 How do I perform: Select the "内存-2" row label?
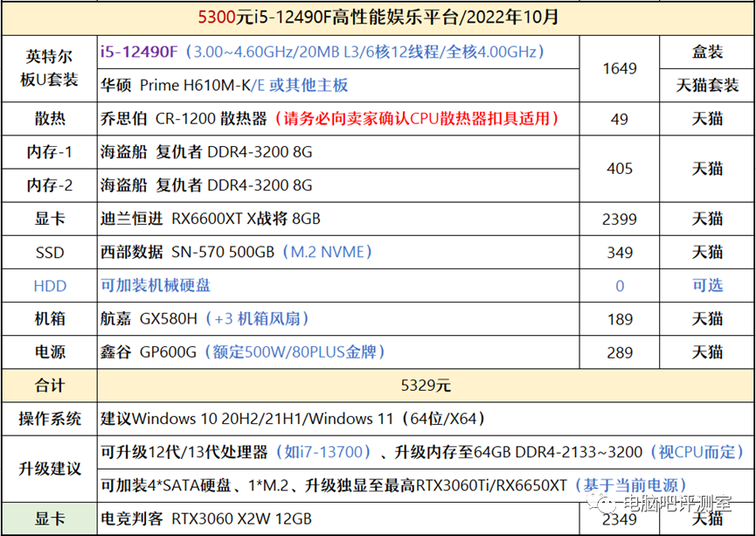tap(49, 185)
